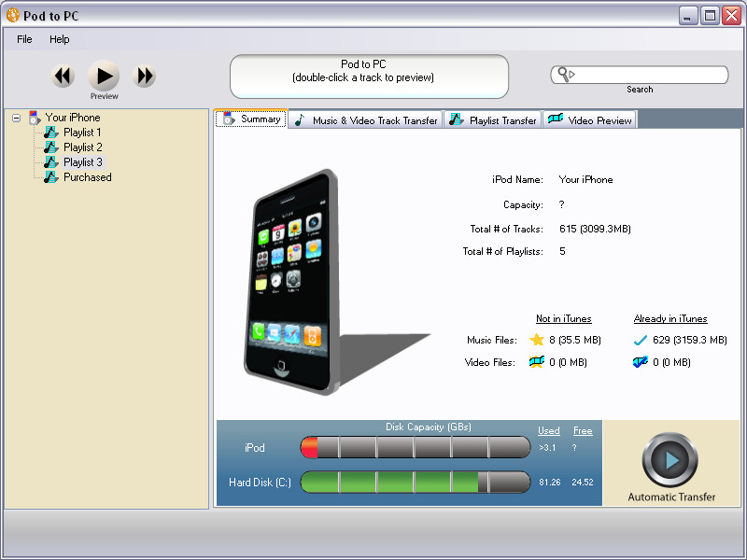The image size is (747, 560).
Task: Open the File menu
Action: 24,39
